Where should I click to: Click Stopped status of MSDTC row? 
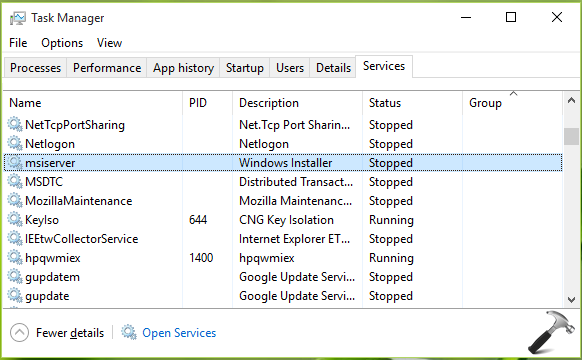(x=391, y=182)
